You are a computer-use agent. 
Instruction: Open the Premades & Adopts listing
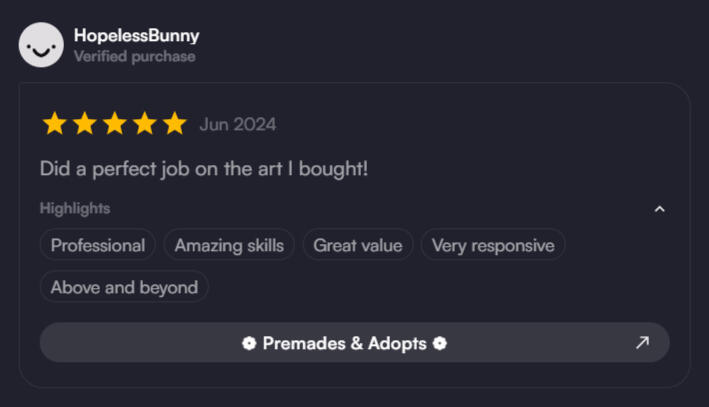point(344,343)
